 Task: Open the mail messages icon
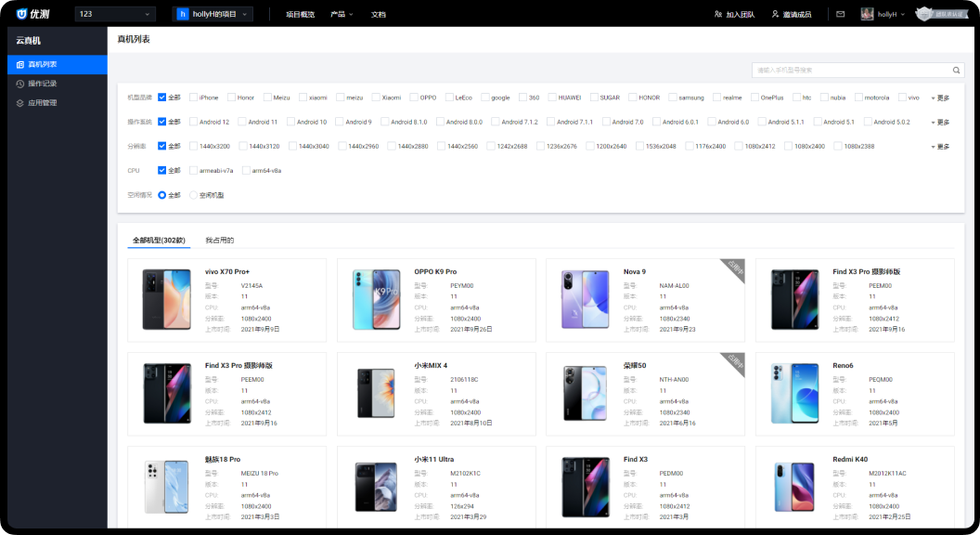point(841,14)
